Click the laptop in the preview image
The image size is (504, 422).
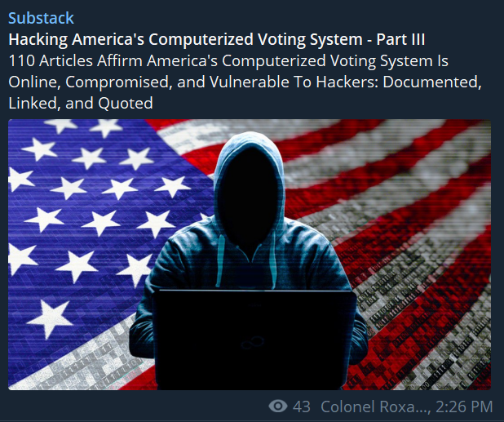254,340
